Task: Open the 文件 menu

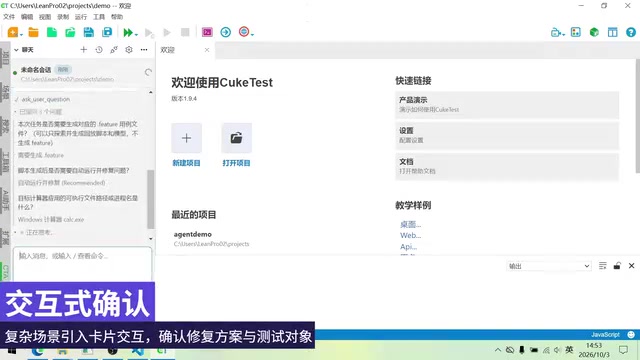Action: (9, 17)
